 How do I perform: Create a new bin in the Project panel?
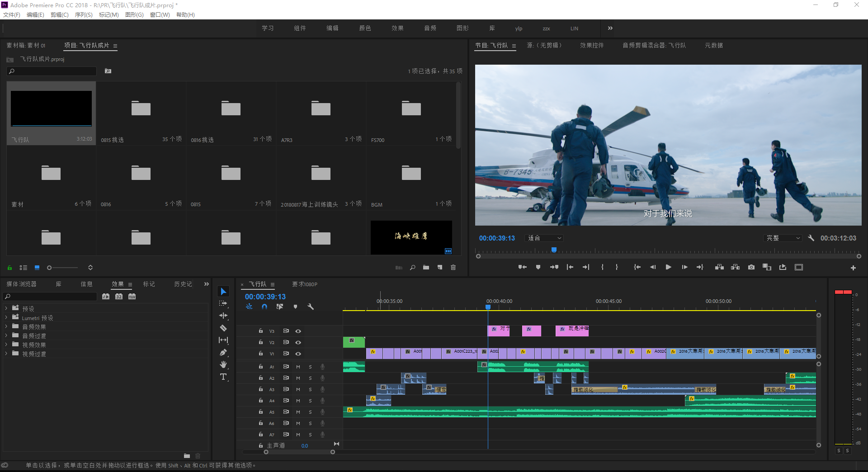426,268
